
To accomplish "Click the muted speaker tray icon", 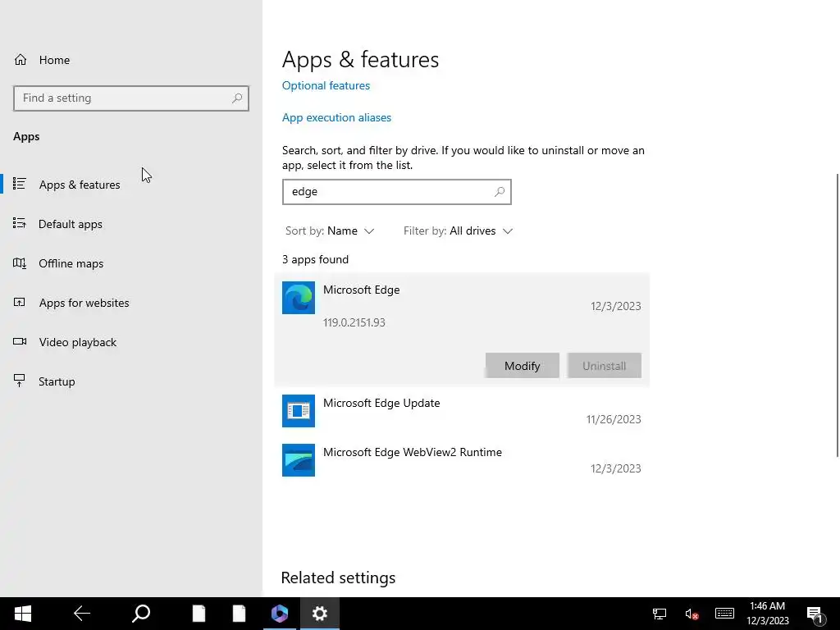I will (692, 614).
